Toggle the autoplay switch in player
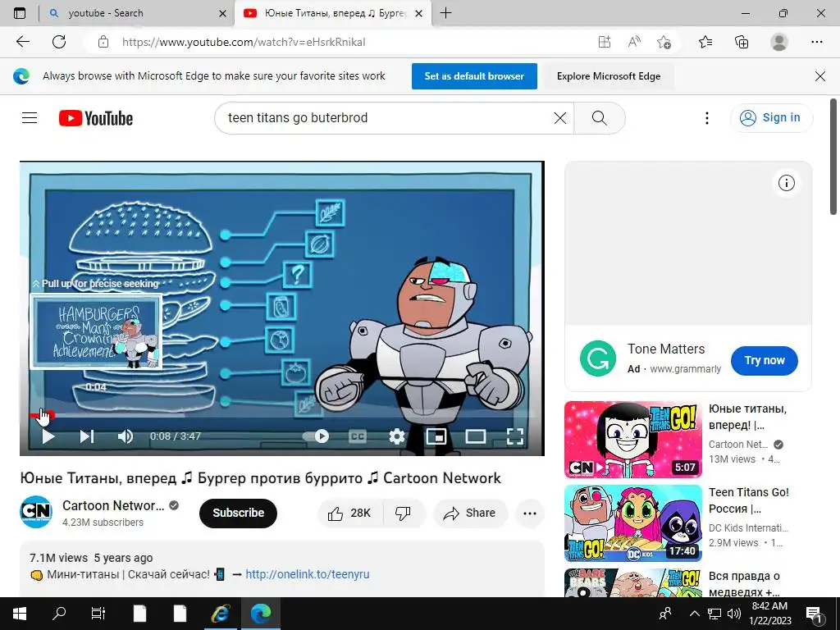Image resolution: width=840 pixels, height=630 pixels. pyautogui.click(x=316, y=436)
